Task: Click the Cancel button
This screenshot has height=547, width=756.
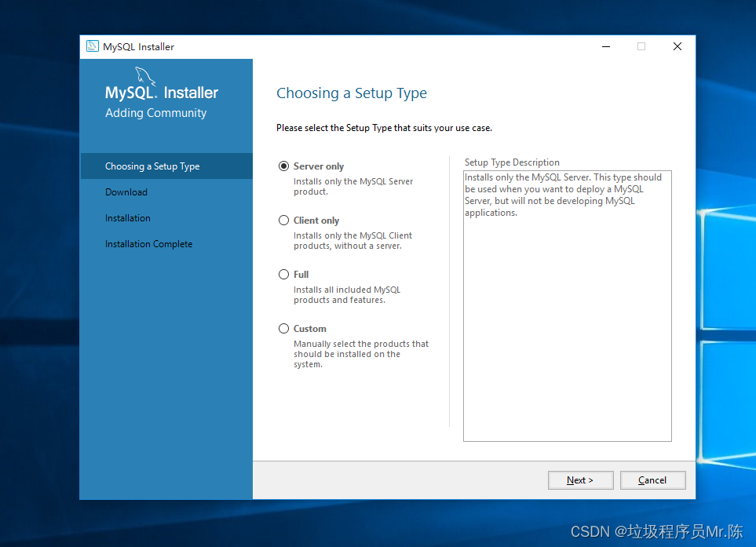Action: click(x=652, y=480)
